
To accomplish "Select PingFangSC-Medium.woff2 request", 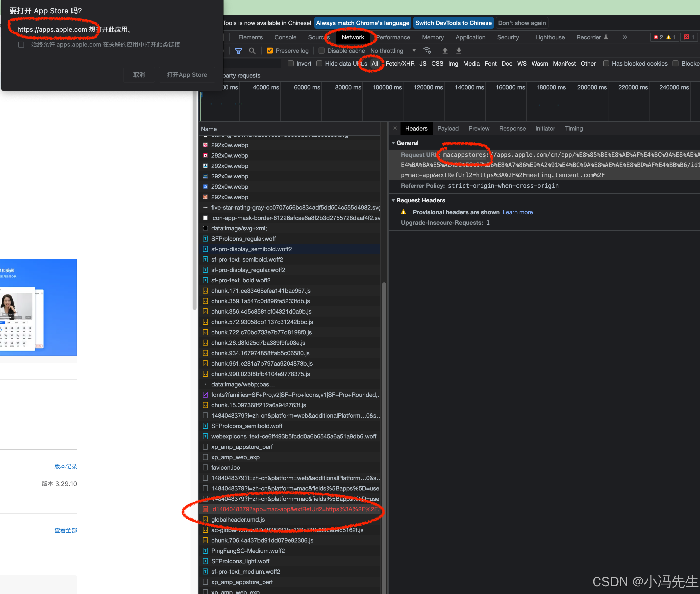I will tap(290, 551).
